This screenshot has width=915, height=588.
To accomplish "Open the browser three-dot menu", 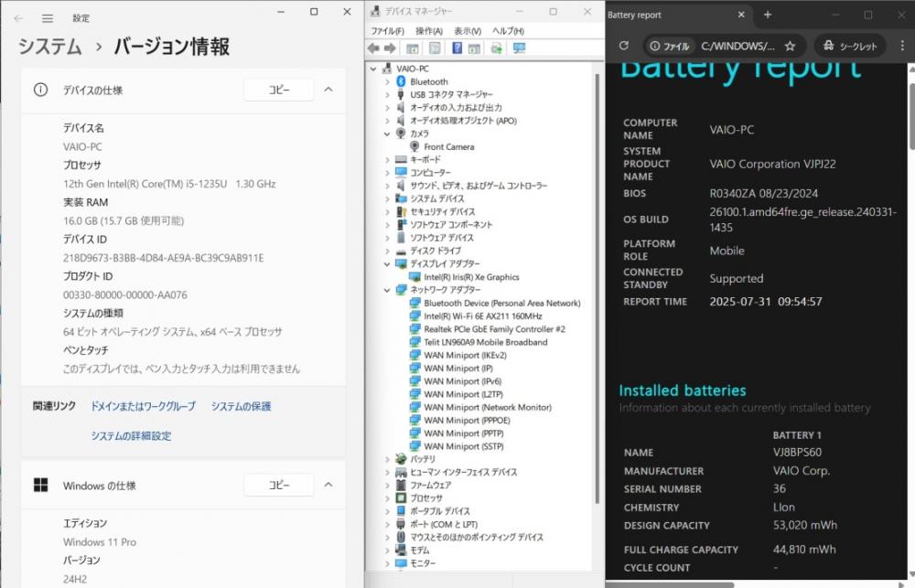I will coord(902,46).
